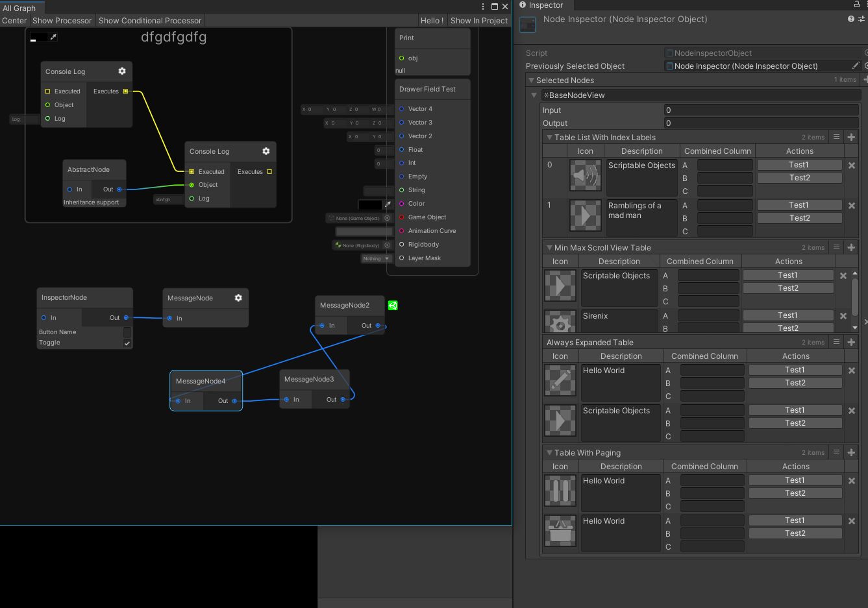Click object picker for Game Object field
Image resolution: width=868 pixels, height=608 pixels.
click(388, 218)
